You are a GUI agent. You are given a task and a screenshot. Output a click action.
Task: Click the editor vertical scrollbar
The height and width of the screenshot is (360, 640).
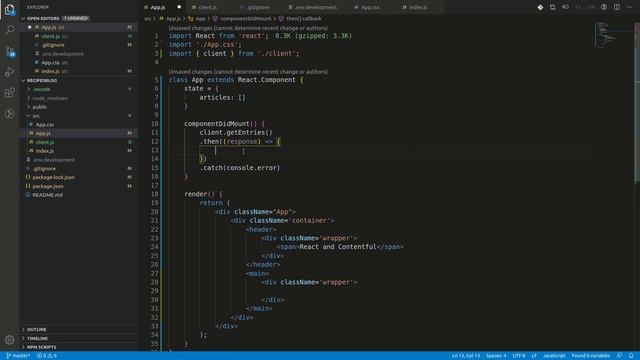click(x=637, y=102)
